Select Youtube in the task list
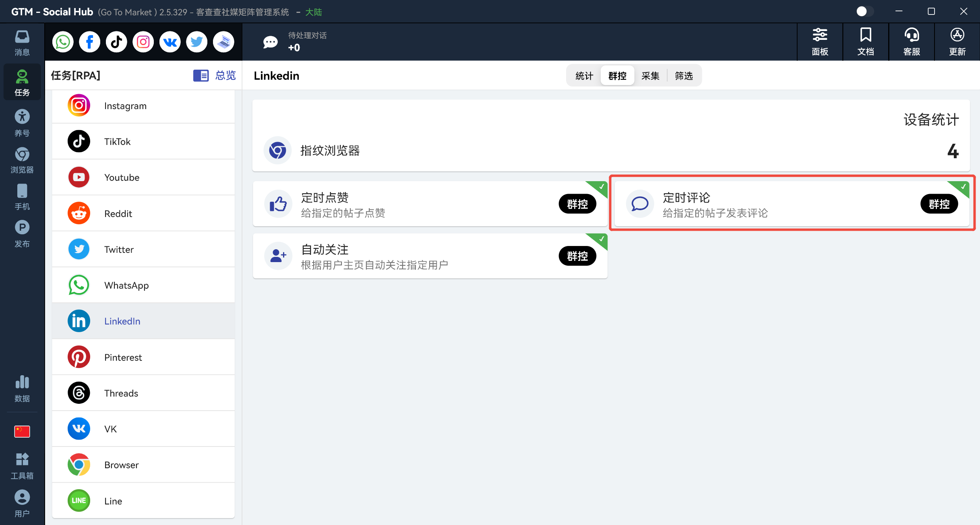Image resolution: width=980 pixels, height=525 pixels. point(143,178)
